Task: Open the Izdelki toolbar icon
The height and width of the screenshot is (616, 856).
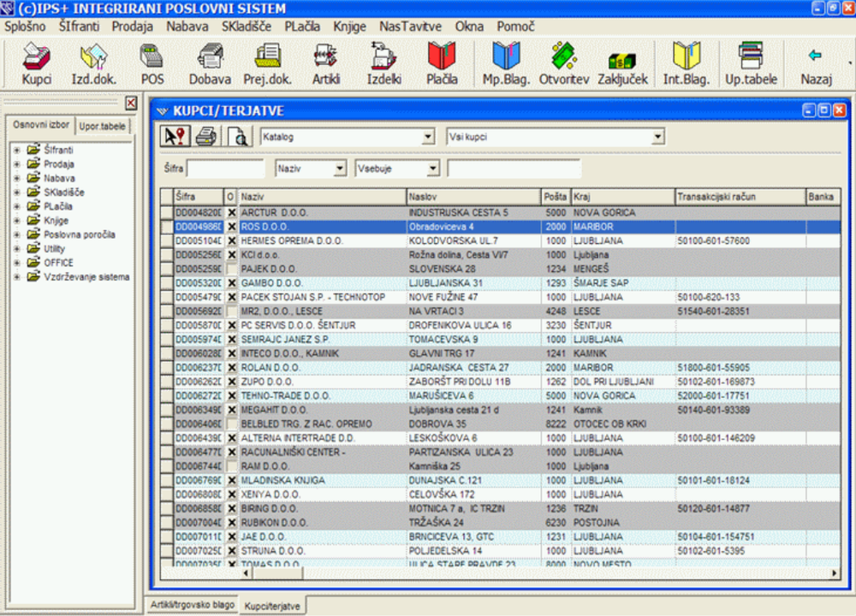Action: 383,56
